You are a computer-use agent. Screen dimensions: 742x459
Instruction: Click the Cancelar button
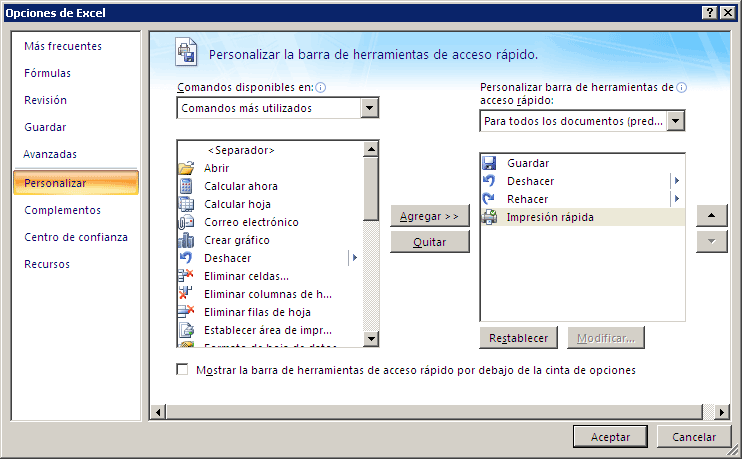(694, 437)
